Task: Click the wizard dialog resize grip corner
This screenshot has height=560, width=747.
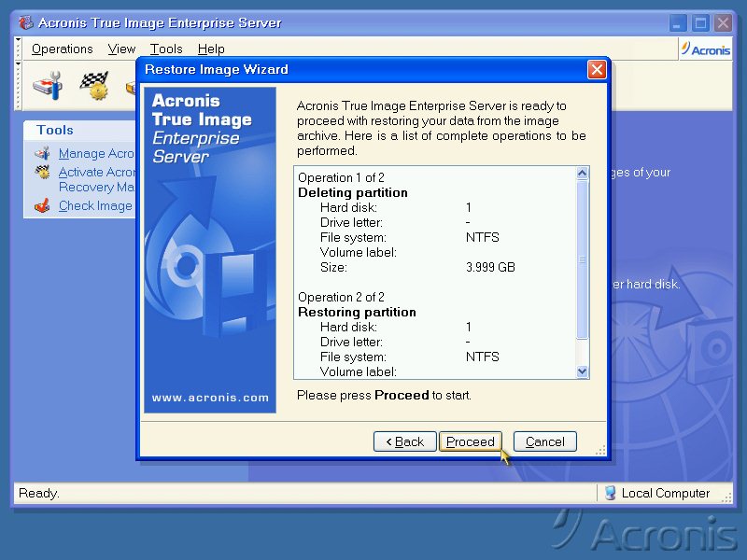Action: (600, 450)
